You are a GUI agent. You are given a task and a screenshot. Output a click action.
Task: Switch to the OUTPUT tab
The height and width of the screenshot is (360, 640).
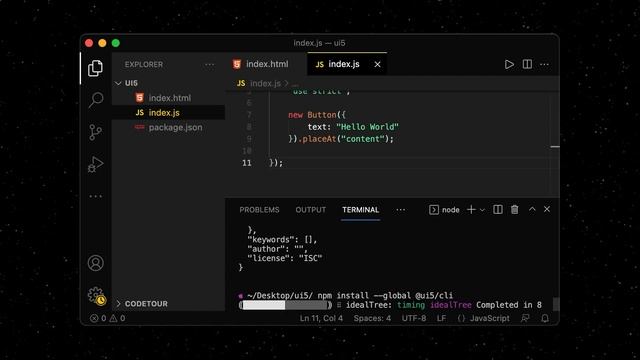[311, 210]
